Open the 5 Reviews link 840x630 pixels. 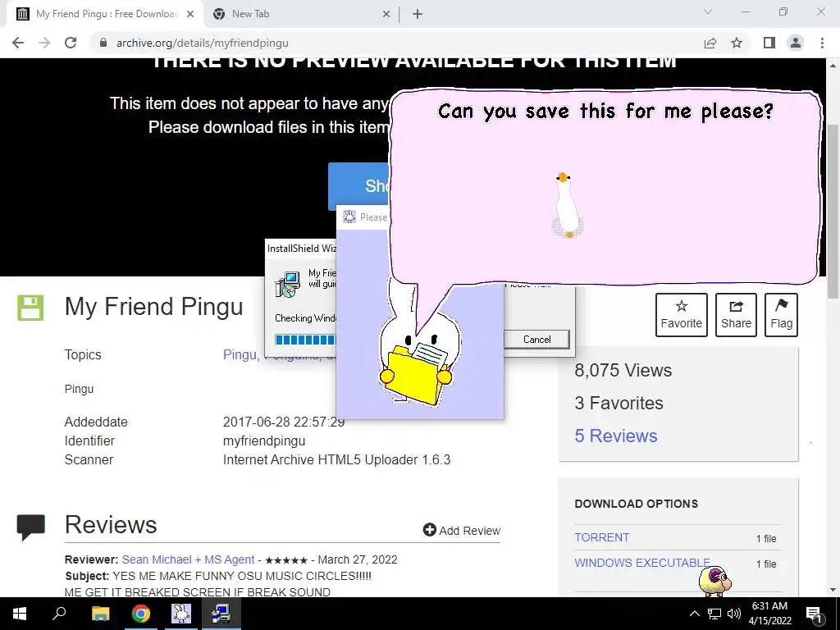click(615, 436)
